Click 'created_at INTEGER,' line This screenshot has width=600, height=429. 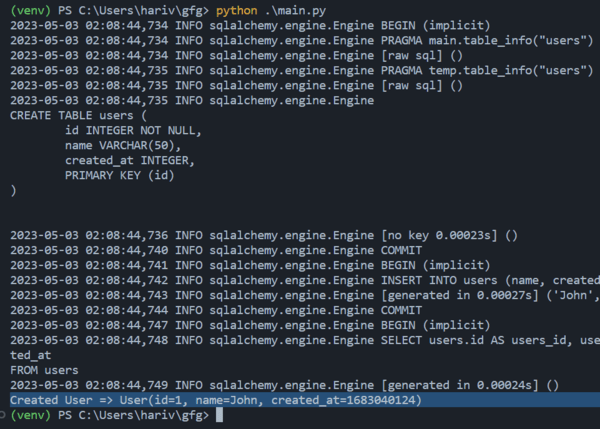[130, 160]
